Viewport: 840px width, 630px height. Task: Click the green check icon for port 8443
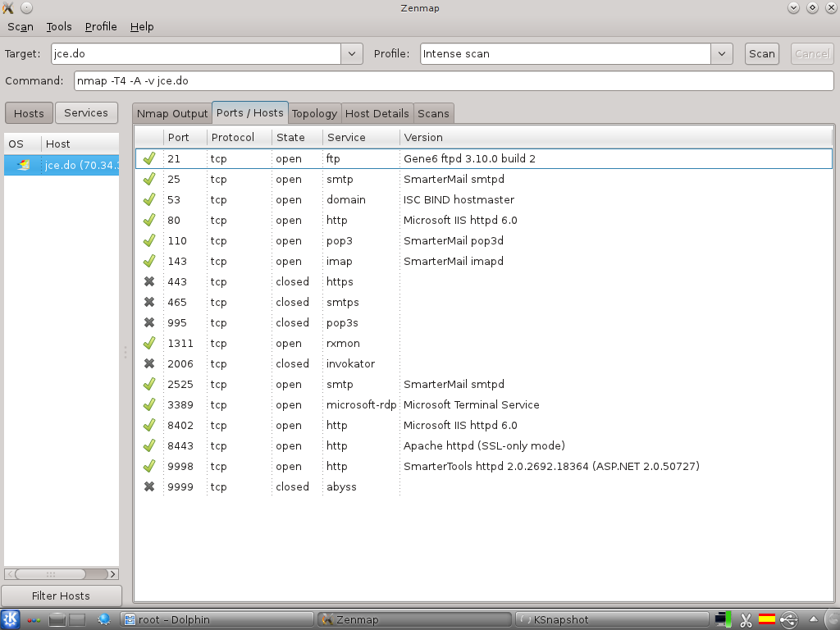pyautogui.click(x=149, y=445)
